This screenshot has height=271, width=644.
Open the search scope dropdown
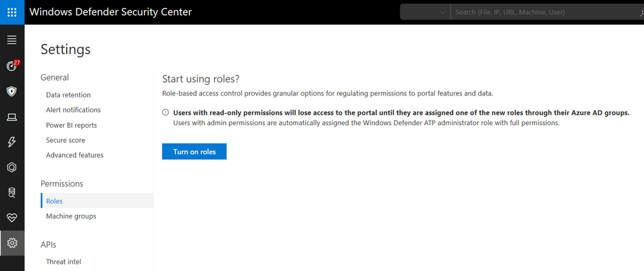pyautogui.click(x=425, y=12)
